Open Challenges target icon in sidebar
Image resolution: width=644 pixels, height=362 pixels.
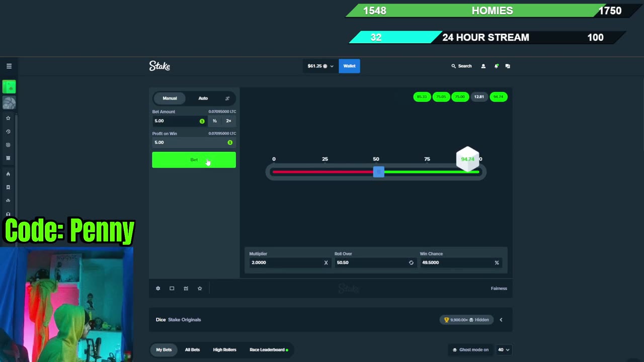coord(8,145)
